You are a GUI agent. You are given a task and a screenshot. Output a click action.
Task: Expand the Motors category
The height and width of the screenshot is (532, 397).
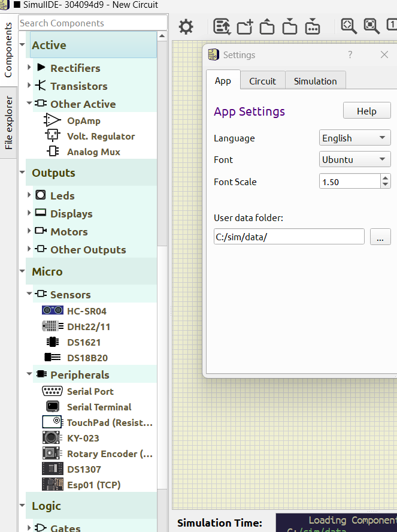pos(29,231)
